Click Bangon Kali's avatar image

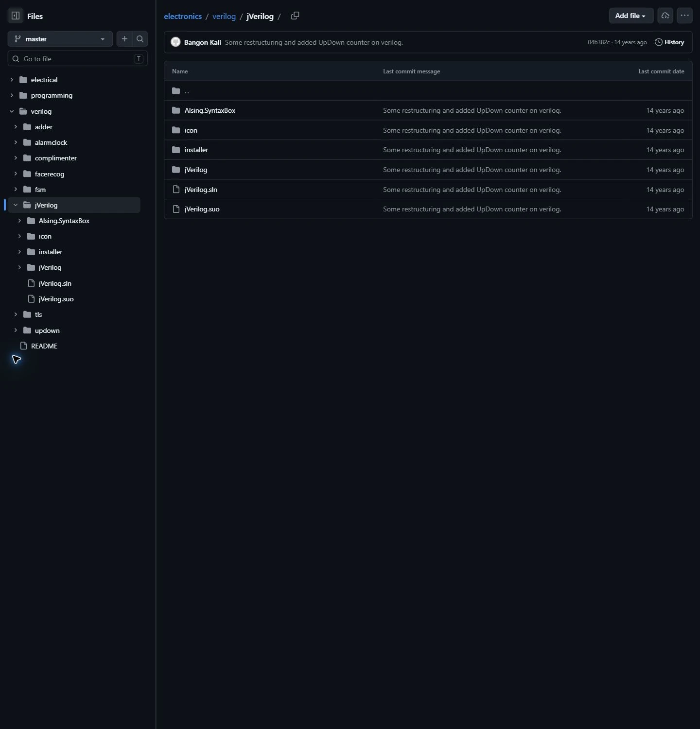click(x=175, y=42)
